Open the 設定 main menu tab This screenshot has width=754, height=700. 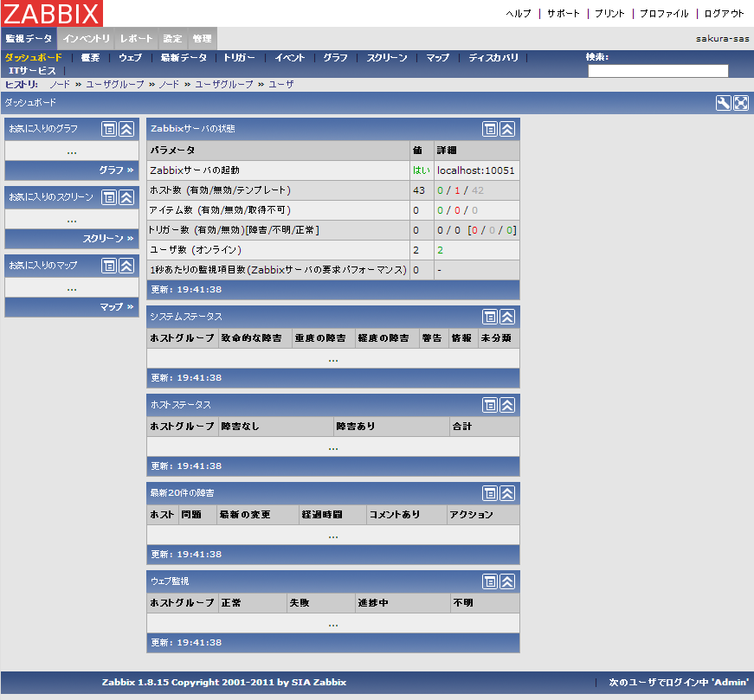point(172,39)
